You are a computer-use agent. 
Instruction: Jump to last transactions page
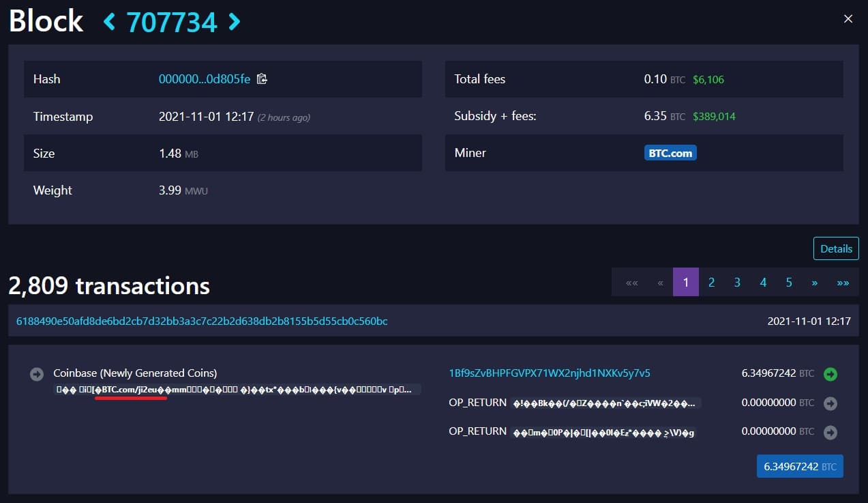(843, 283)
